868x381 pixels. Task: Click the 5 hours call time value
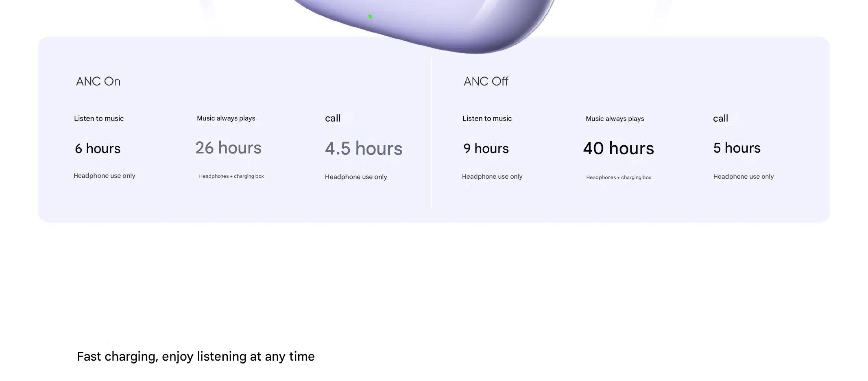[737, 148]
